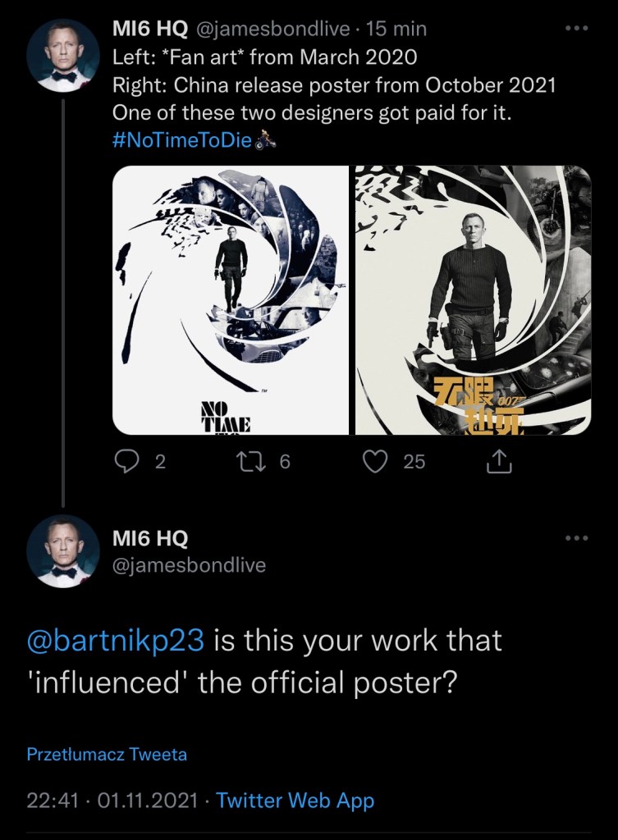Open more options on the reply tweet

point(577,538)
